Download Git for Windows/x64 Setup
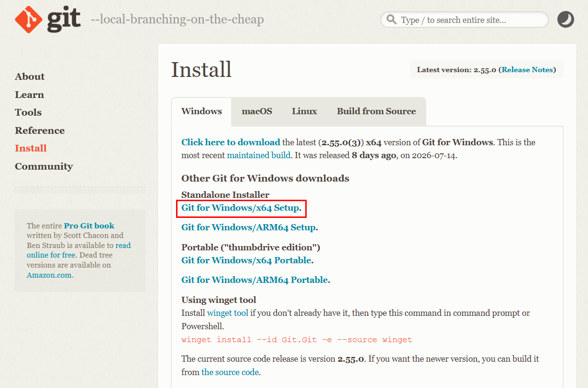The image size is (588, 388). tap(240, 208)
